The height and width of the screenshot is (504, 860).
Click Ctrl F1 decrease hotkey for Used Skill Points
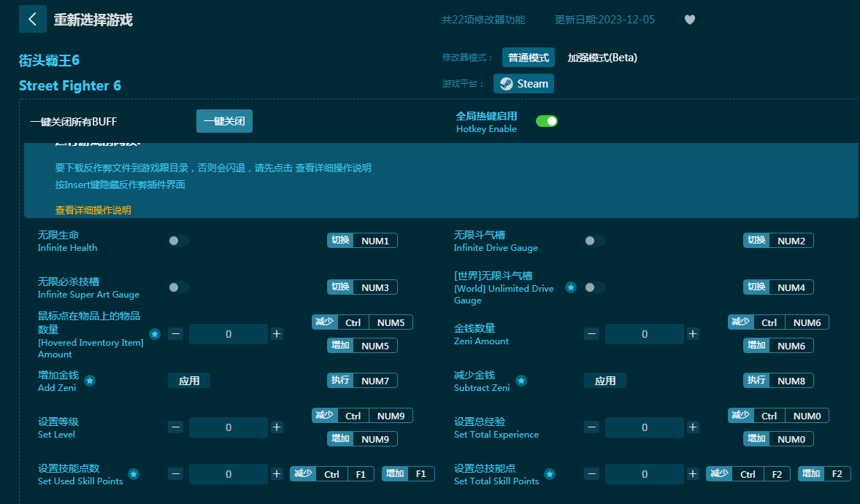click(332, 474)
